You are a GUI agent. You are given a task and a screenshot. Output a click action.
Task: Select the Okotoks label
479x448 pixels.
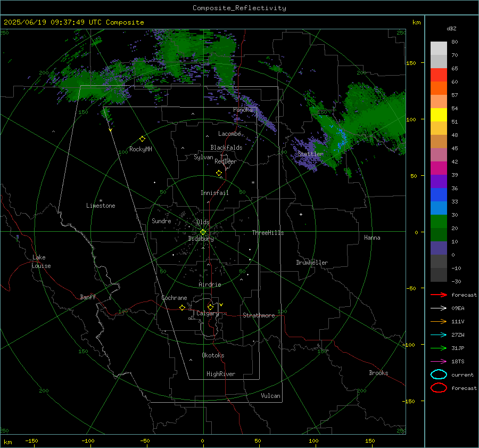tap(213, 355)
